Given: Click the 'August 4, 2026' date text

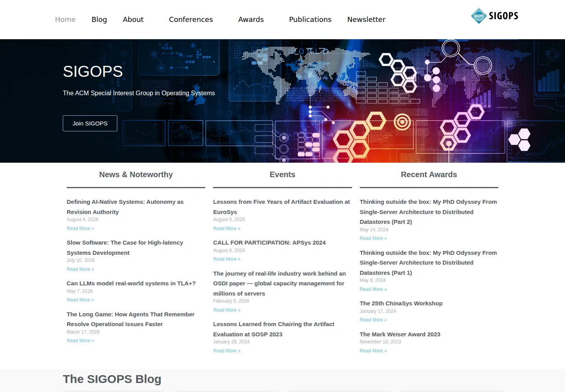Looking at the screenshot, I should coord(82,220).
